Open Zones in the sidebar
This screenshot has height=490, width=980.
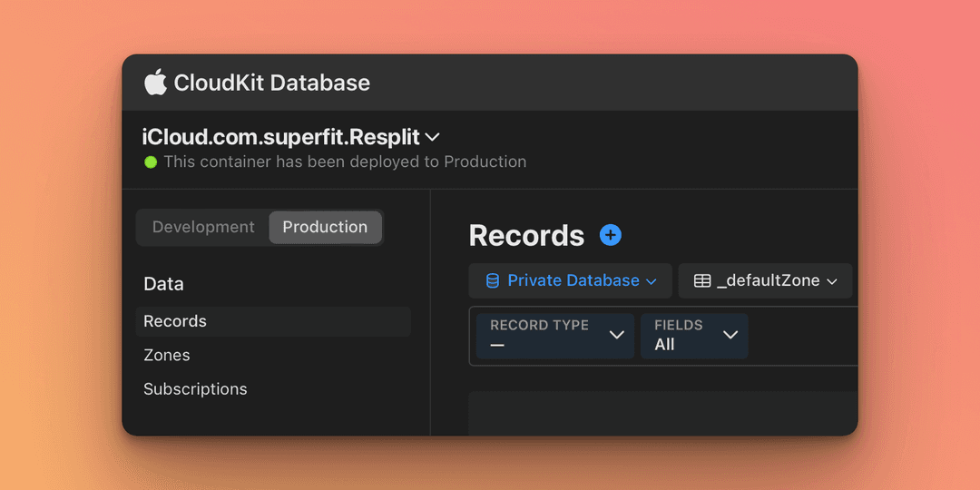pos(167,355)
